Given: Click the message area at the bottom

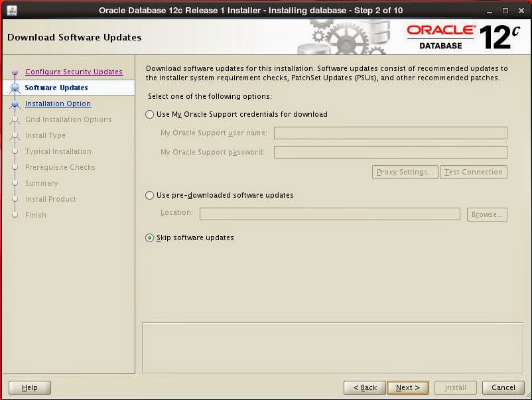Looking at the screenshot, I should (x=332, y=348).
